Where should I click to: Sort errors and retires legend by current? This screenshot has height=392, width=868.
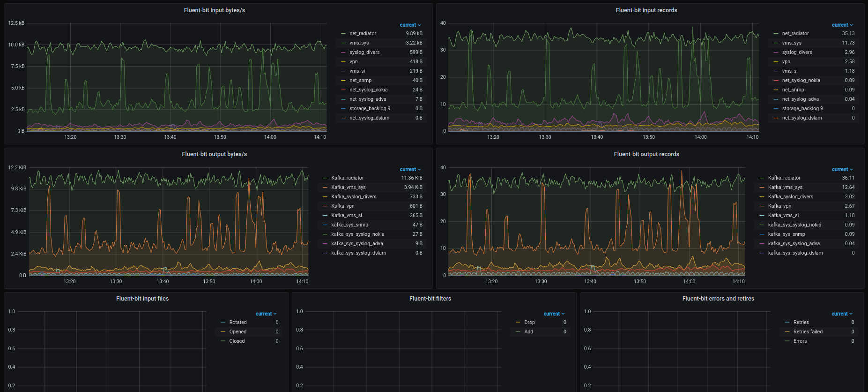842,314
